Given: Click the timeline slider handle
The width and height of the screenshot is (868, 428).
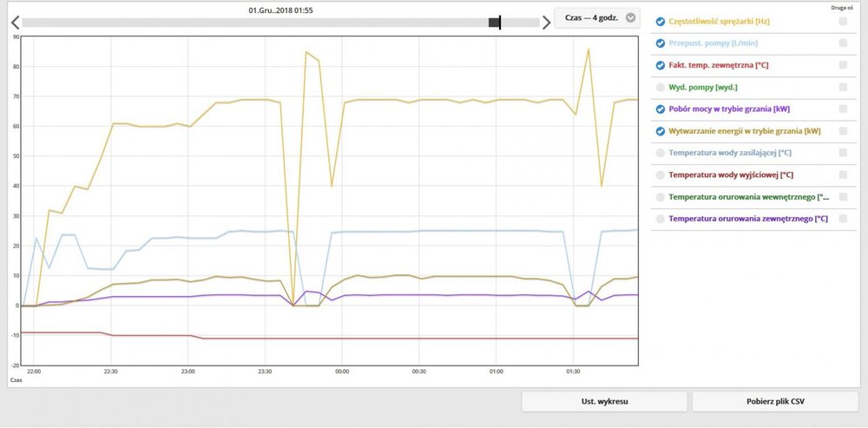Looking at the screenshot, I should point(495,23).
